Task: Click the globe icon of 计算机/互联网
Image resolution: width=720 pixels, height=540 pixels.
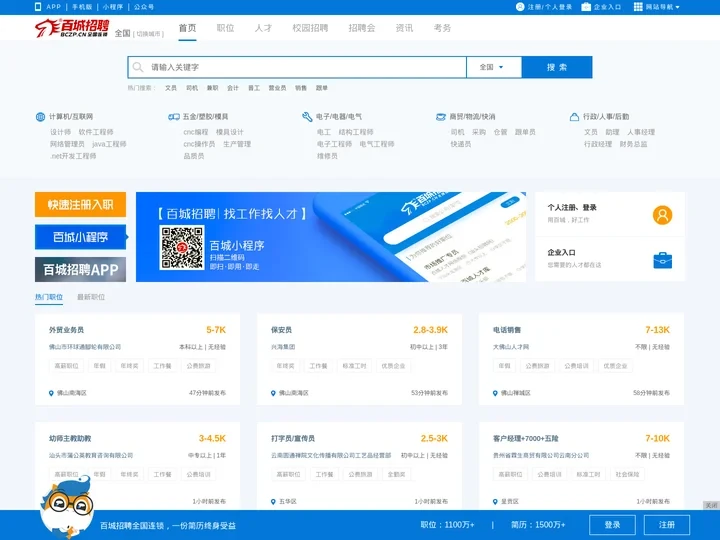Action: [x=40, y=117]
